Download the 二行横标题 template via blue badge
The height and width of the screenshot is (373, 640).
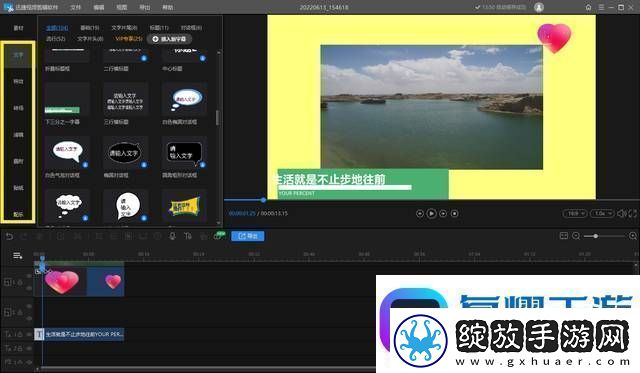144,58
